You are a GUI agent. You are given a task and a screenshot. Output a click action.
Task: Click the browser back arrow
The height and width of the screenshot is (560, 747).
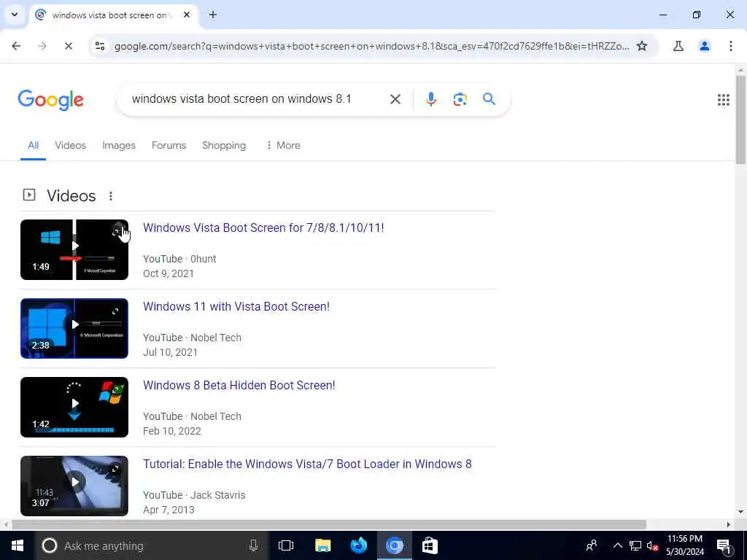(16, 46)
